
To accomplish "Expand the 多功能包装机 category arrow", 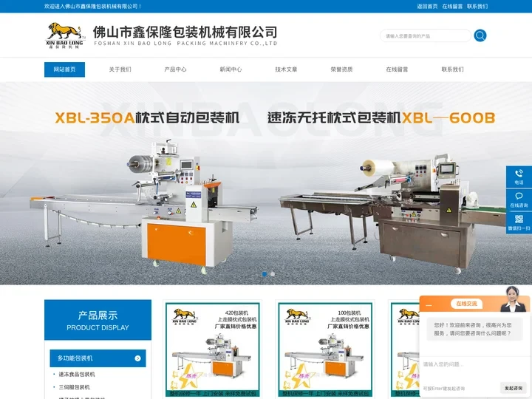I will coord(137,358).
